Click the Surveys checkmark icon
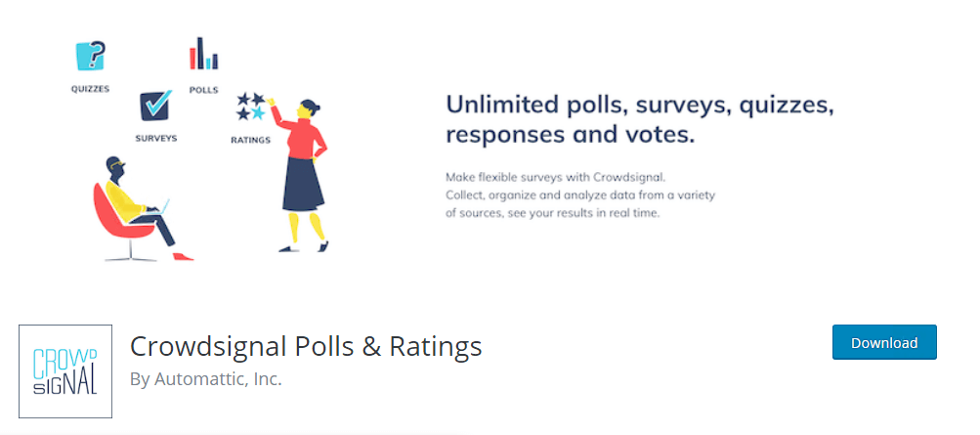The image size is (980, 435). point(155,106)
